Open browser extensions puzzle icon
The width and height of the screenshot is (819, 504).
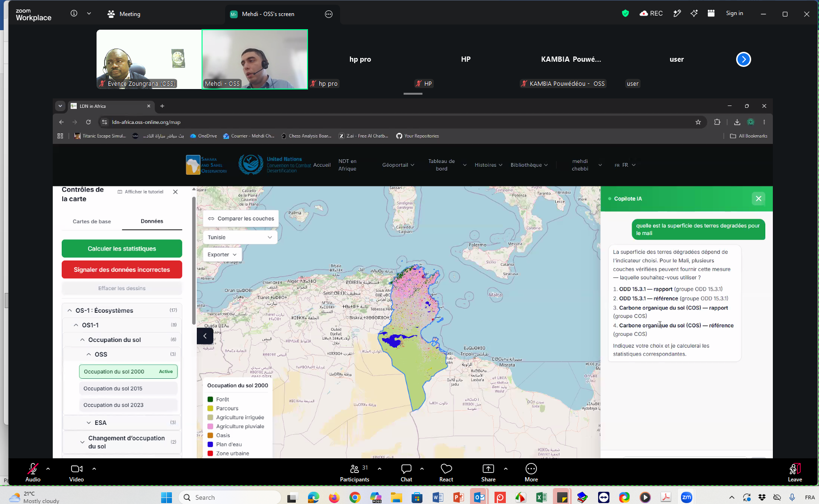717,122
